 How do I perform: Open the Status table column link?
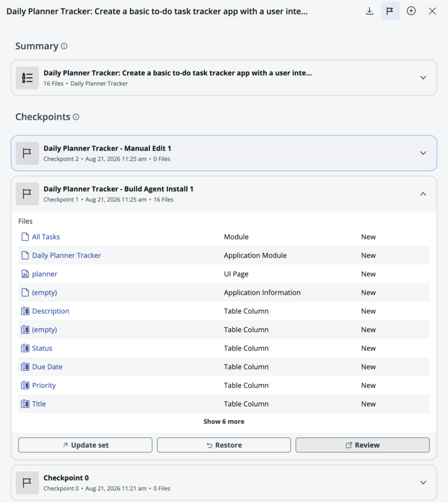[42, 348]
